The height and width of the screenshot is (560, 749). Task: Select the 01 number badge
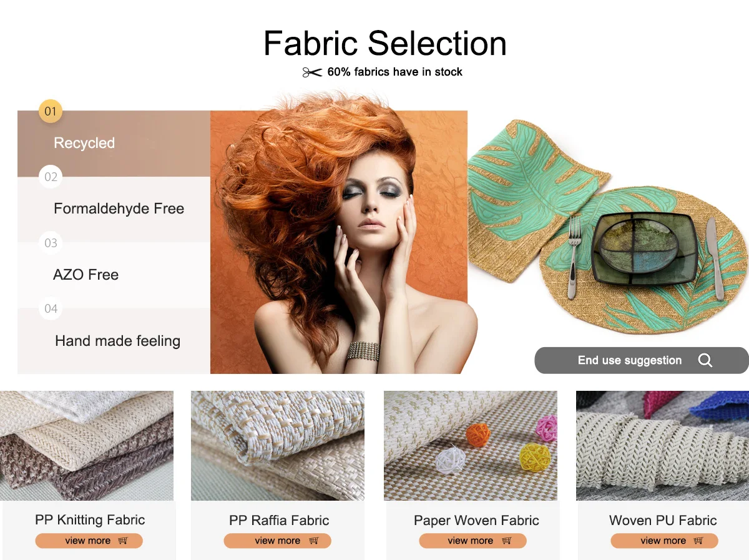coord(51,111)
